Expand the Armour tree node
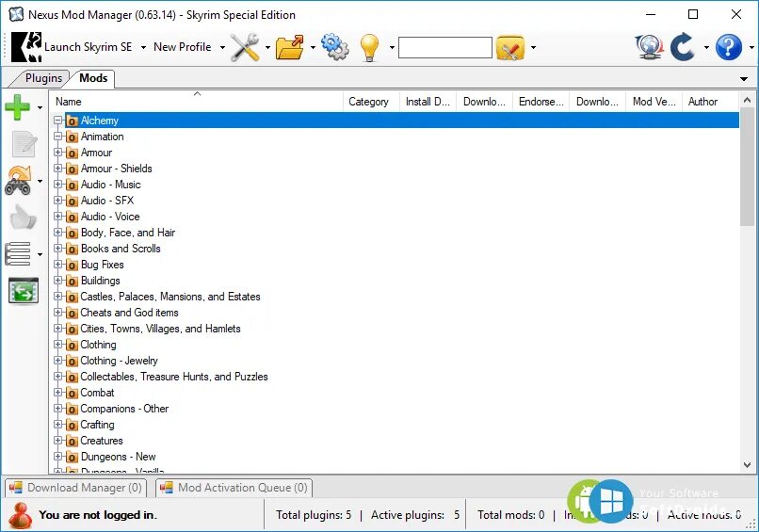Screen dimensions: 759x532 58,153
